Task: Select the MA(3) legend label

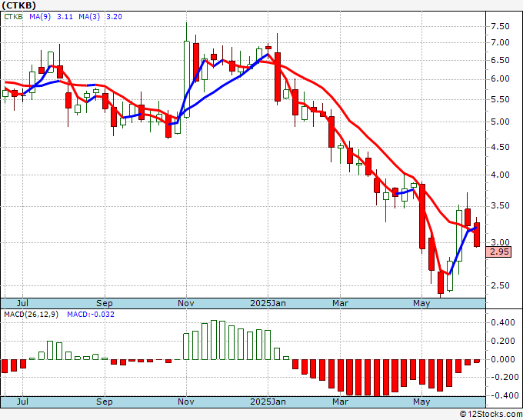Action: point(89,16)
